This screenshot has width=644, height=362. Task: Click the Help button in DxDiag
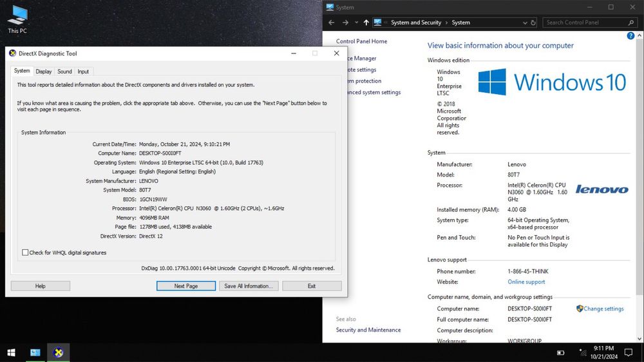pos(40,286)
